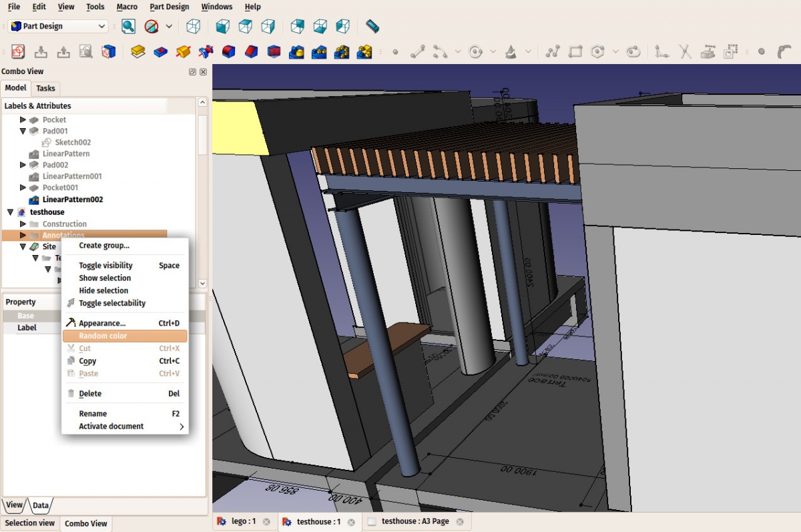The height and width of the screenshot is (532, 801).
Task: Open the Part Design workbench dropdown
Action: pos(59,26)
